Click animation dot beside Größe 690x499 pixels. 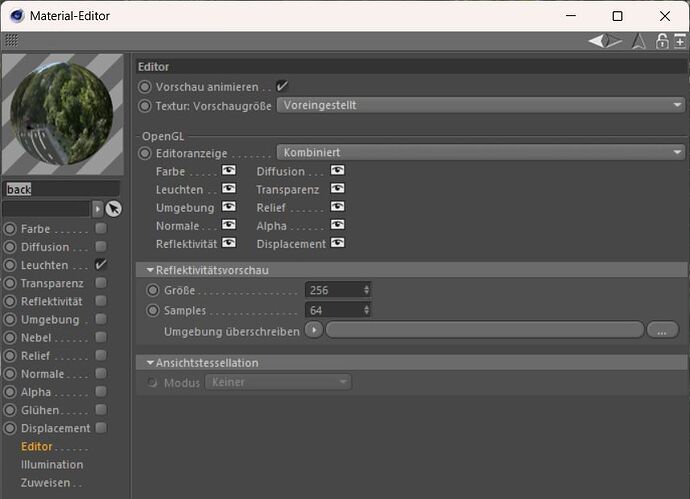coord(153,290)
